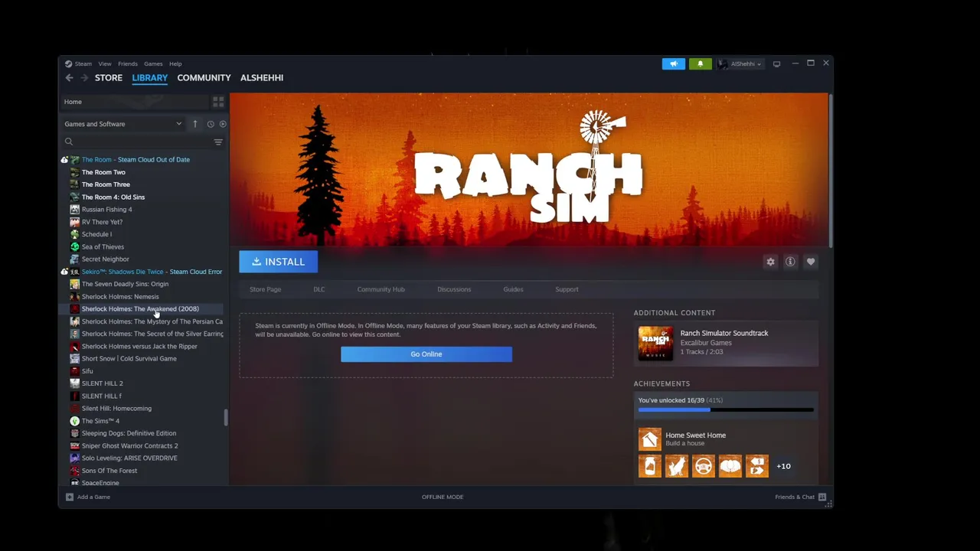Open the View menu
The height and width of the screenshot is (551, 980).
[105, 64]
